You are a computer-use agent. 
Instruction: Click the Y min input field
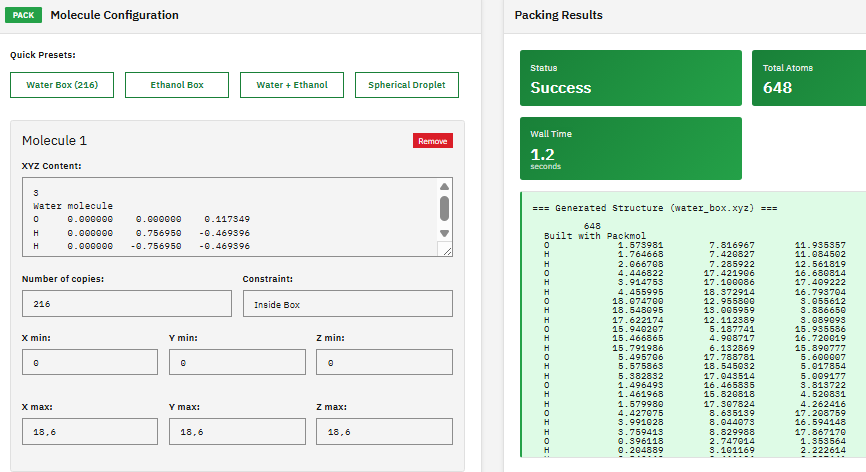[237, 362]
